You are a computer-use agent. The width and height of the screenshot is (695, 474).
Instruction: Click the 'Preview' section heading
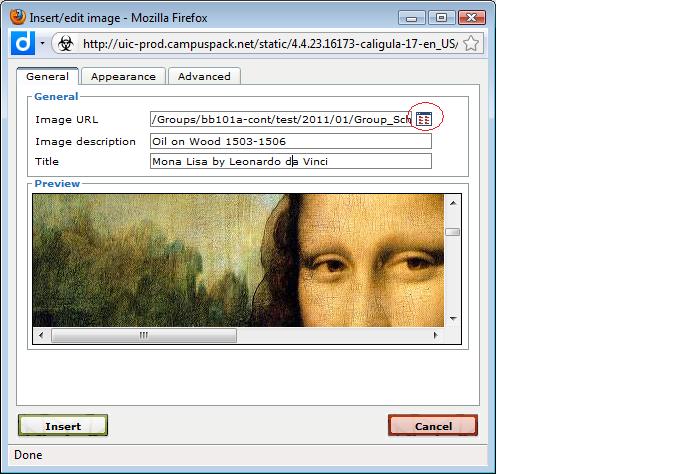point(57,184)
